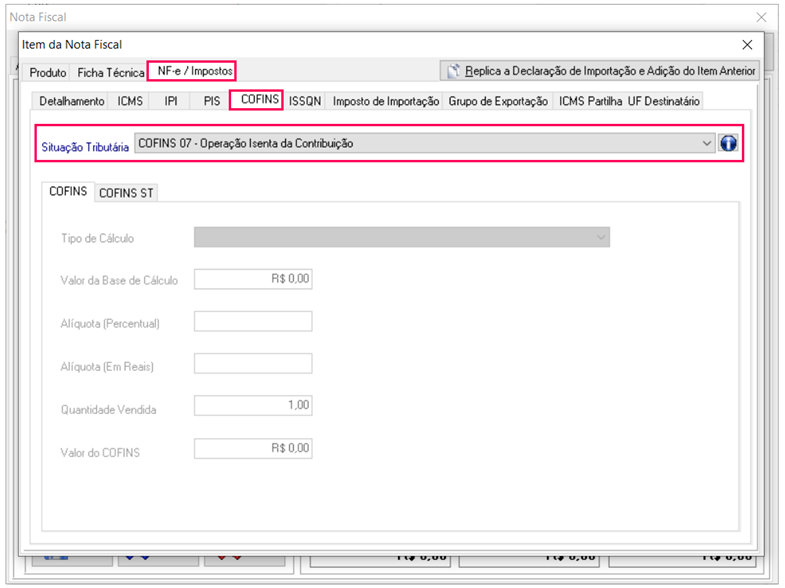This screenshot has width=785, height=588.
Task: Switch to the IPI tab
Action: point(171,101)
